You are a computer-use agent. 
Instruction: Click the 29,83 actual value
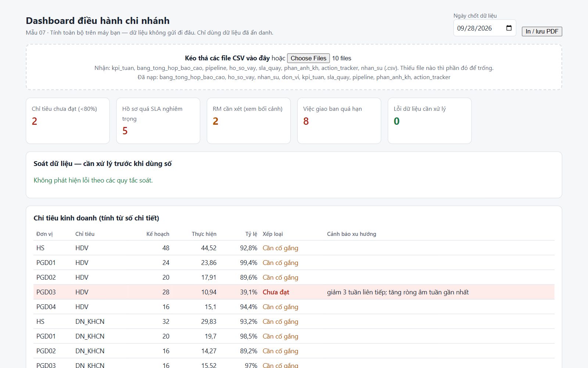tap(209, 322)
